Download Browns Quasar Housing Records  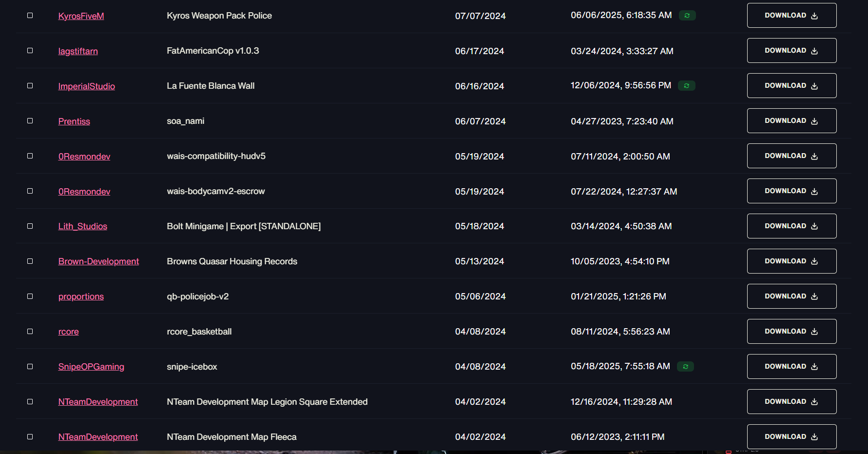tap(791, 261)
